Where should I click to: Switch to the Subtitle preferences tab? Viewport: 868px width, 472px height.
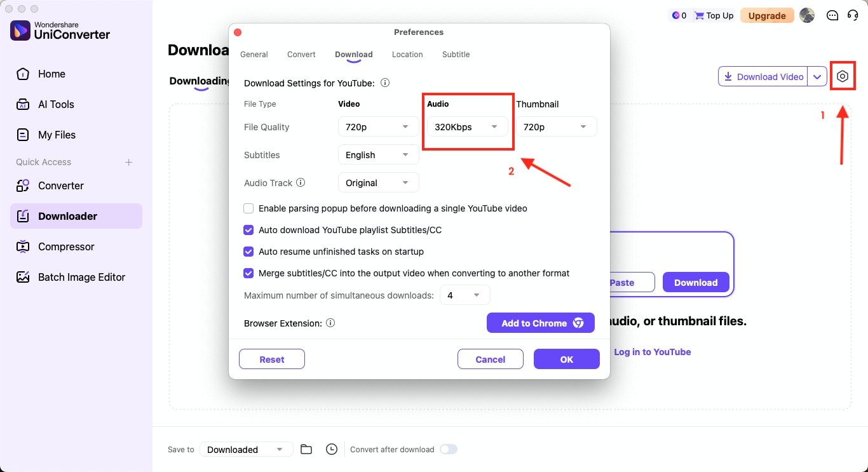tap(456, 55)
